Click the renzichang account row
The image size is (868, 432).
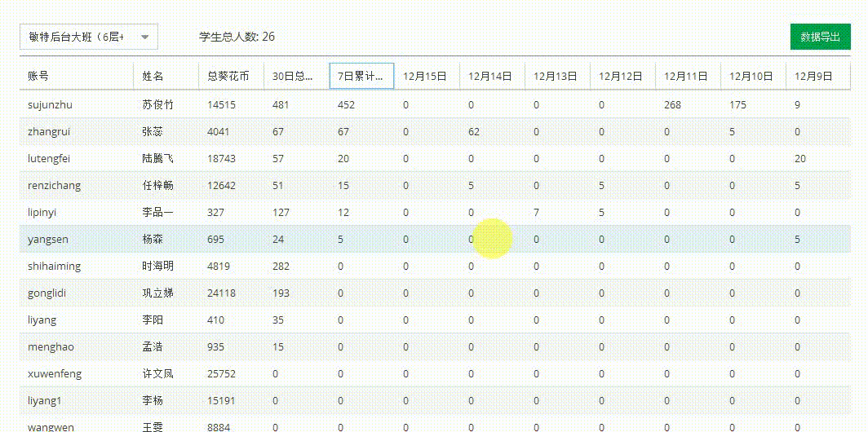click(55, 185)
